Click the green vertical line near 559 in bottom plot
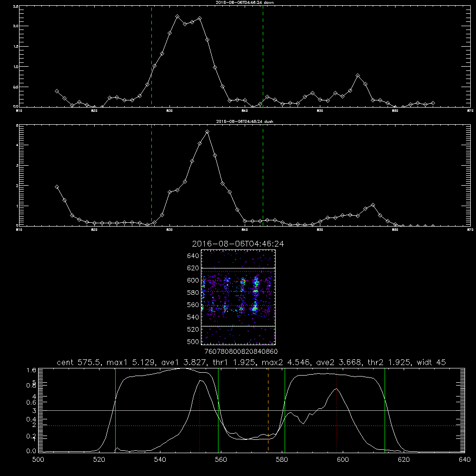476x476 pixels. pos(218,410)
